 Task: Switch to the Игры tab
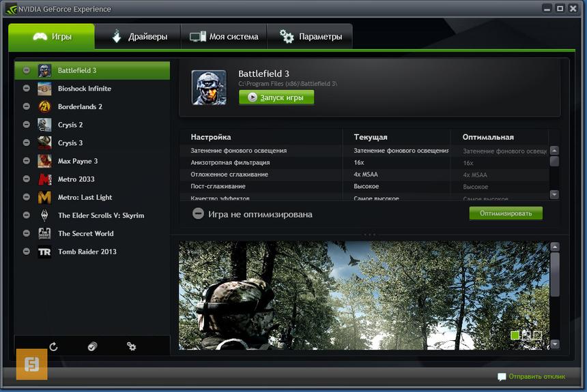click(52, 37)
